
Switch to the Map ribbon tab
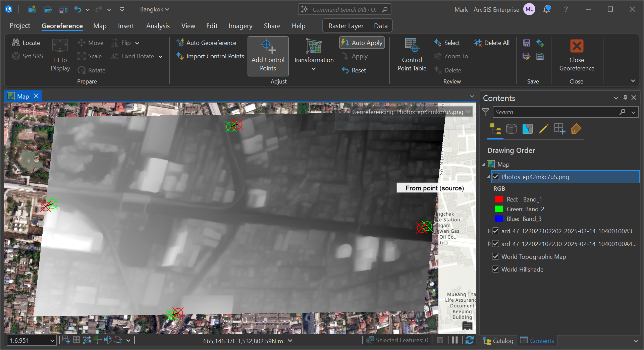coord(100,26)
